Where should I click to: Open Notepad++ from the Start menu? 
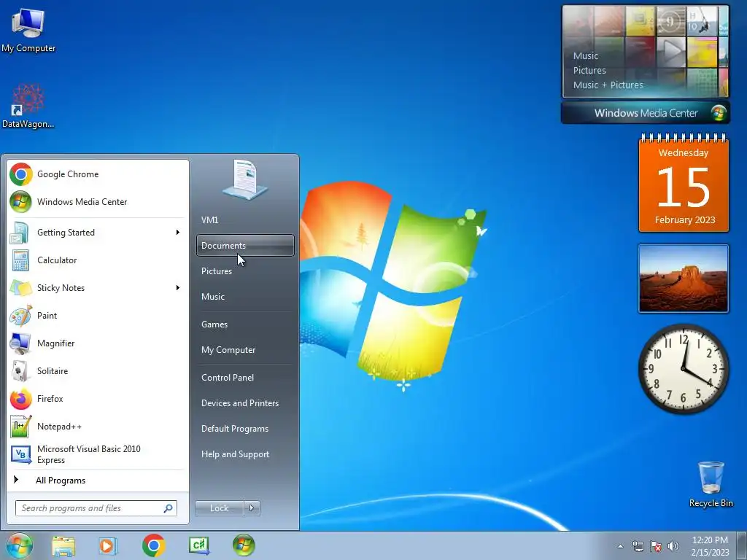click(98, 426)
